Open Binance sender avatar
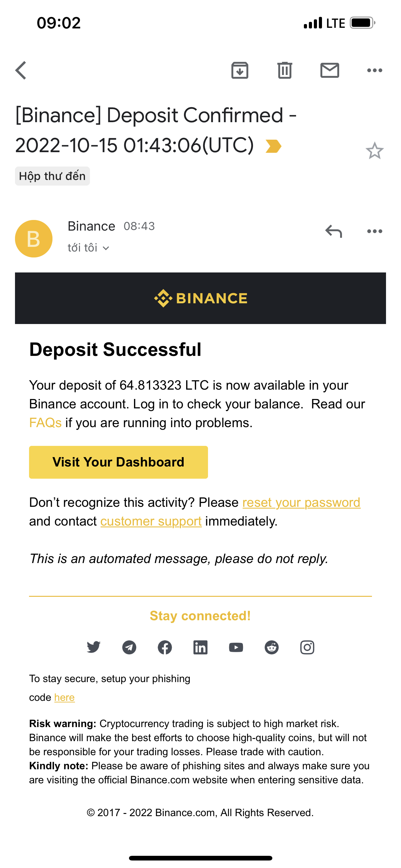 coord(34,239)
